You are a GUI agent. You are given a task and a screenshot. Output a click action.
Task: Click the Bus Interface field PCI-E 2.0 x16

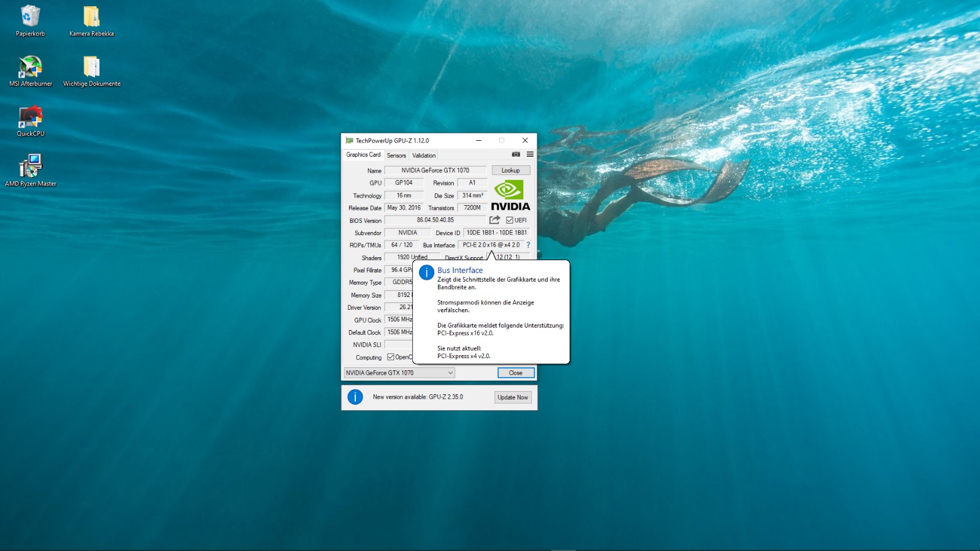(491, 245)
